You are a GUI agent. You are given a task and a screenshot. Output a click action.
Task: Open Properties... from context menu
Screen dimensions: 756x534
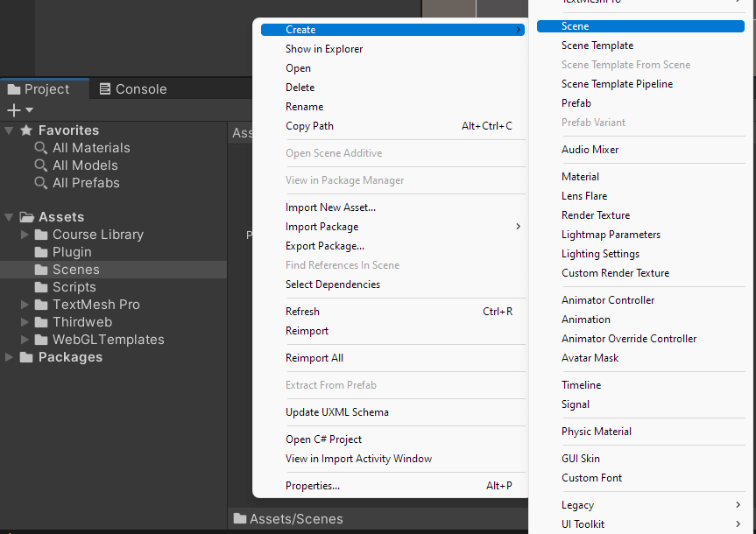pyautogui.click(x=393, y=485)
